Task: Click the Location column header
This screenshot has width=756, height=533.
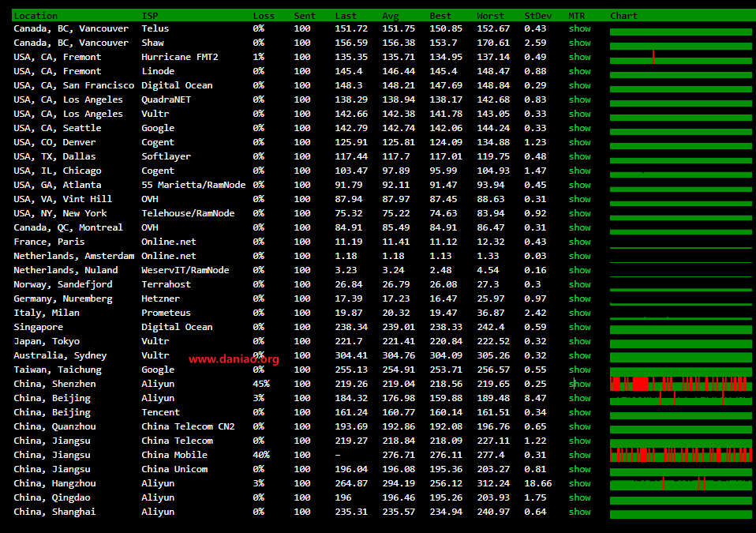Action: coord(36,16)
